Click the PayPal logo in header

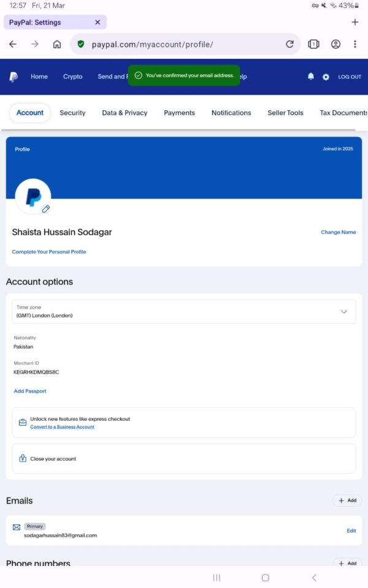(x=13, y=77)
